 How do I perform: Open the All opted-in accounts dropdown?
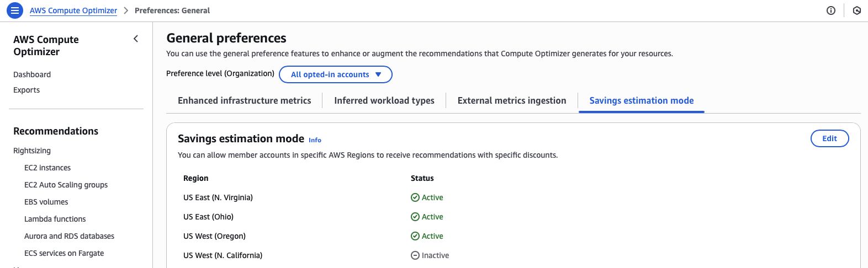336,74
